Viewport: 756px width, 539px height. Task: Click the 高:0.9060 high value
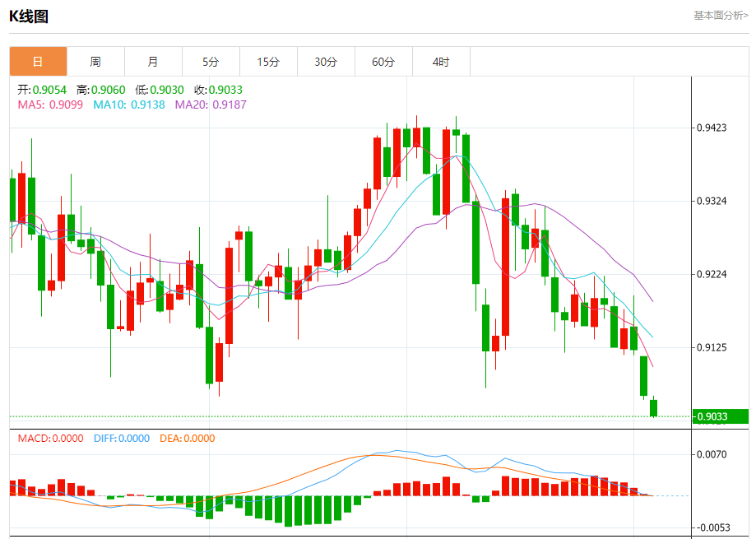pyautogui.click(x=100, y=90)
